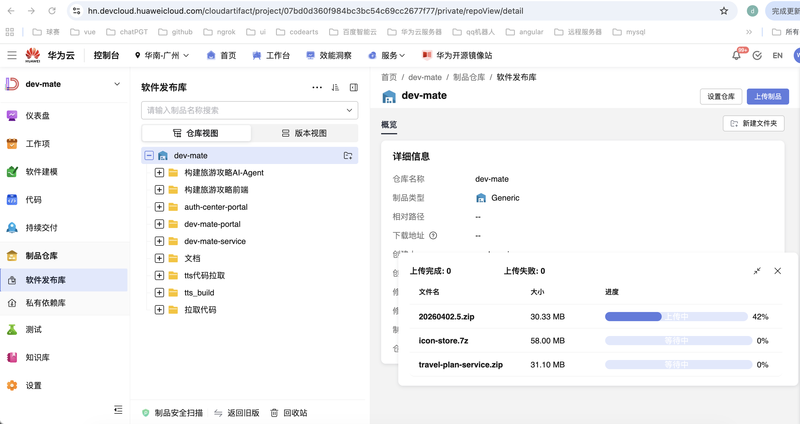This screenshot has width=800, height=424.
Task: Collapse panel using layout icon
Action: click(x=354, y=87)
